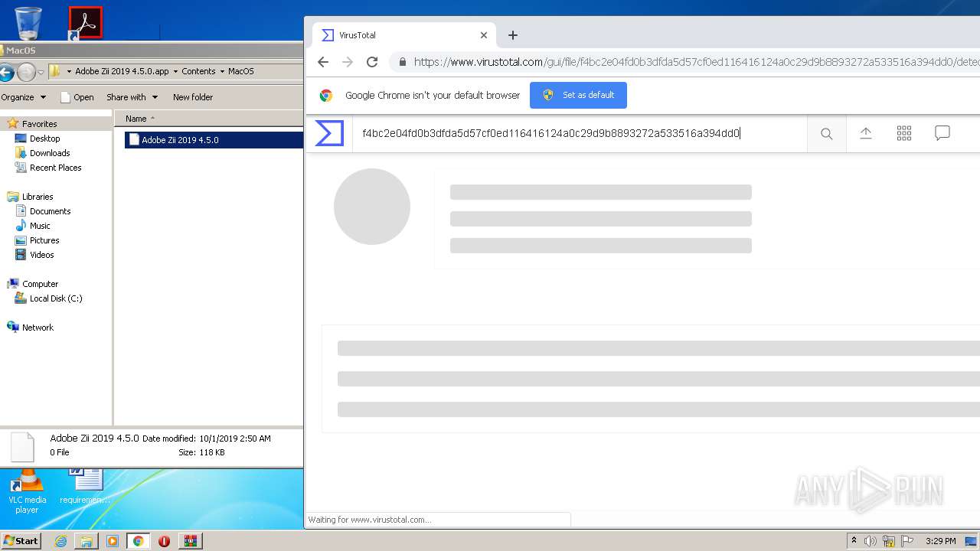Open a new Chrome tab
The height and width of the screenshot is (551, 980).
pyautogui.click(x=513, y=35)
